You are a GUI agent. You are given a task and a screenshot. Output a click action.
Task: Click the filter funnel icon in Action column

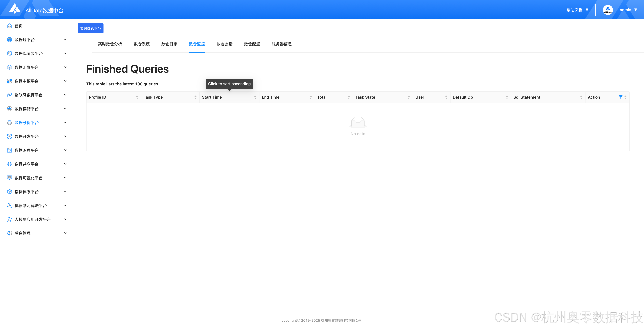(x=621, y=97)
